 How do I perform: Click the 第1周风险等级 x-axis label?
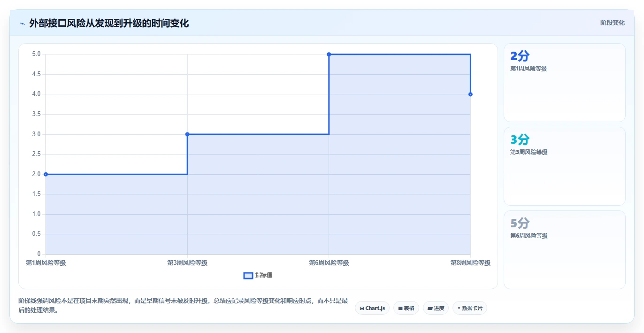click(x=46, y=263)
